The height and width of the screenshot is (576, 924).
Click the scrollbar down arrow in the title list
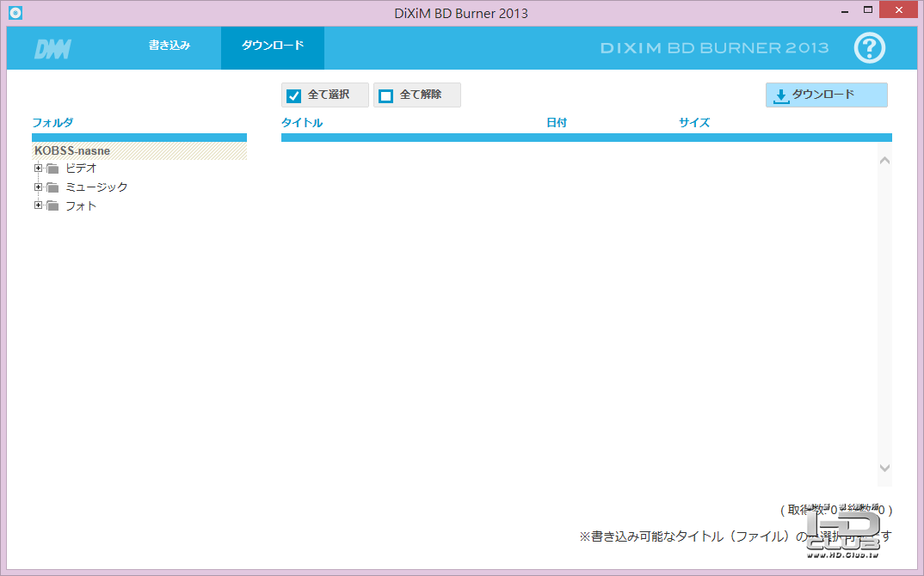pyautogui.click(x=884, y=468)
